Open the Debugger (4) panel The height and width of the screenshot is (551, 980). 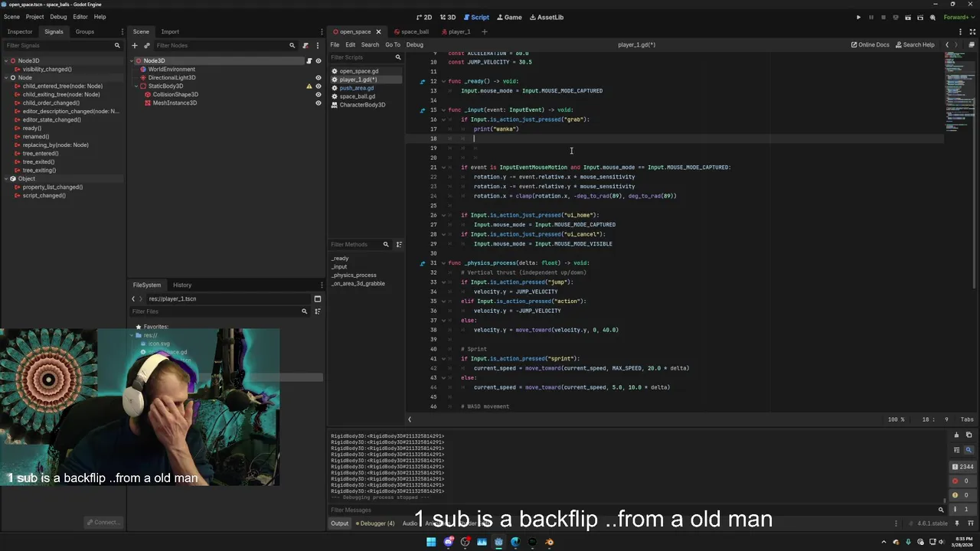(x=374, y=523)
